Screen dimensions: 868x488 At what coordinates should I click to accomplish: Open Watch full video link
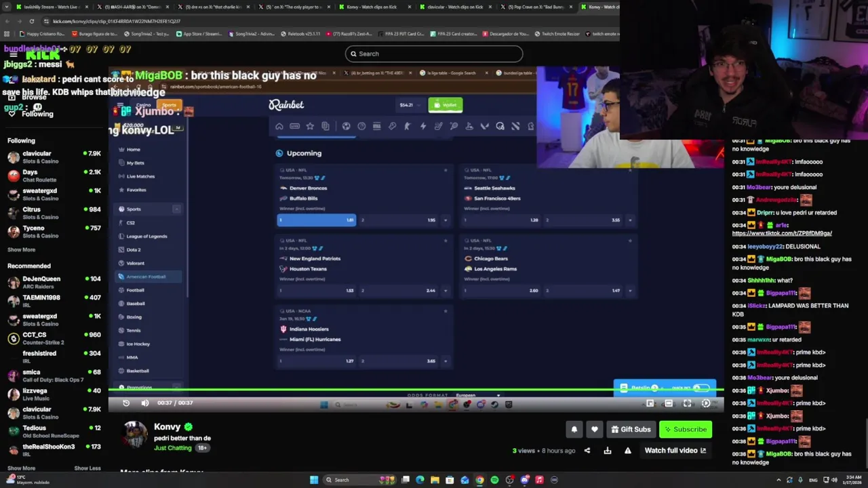click(x=675, y=450)
